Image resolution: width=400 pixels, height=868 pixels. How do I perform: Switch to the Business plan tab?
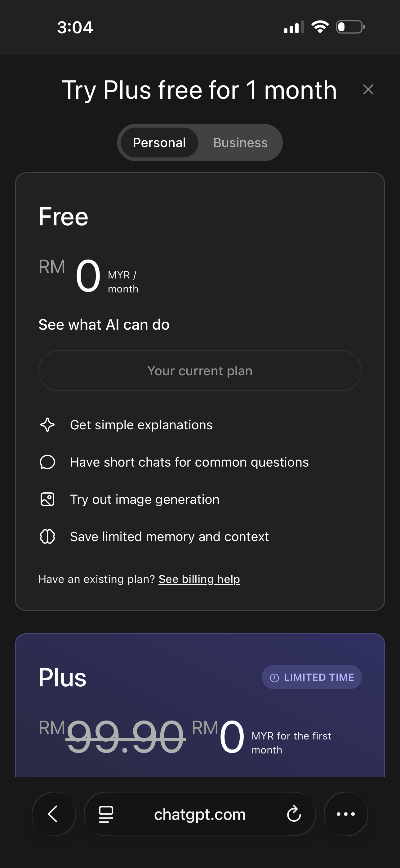tap(240, 142)
